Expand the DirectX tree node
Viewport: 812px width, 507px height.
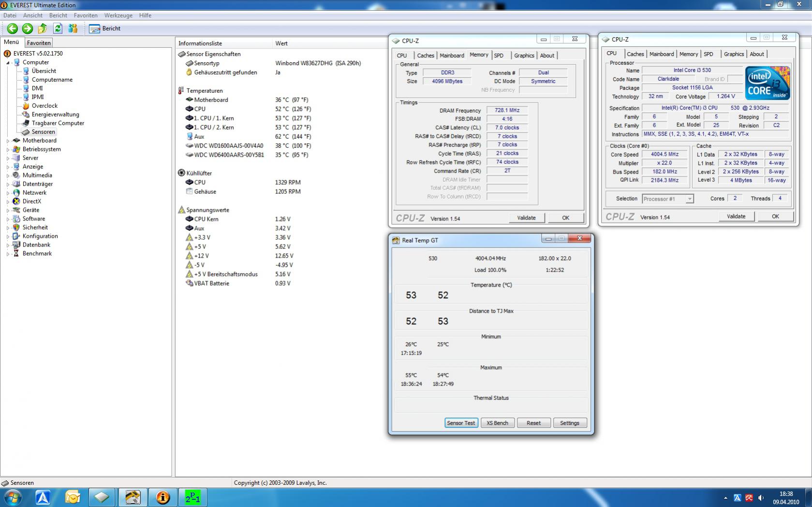point(8,202)
